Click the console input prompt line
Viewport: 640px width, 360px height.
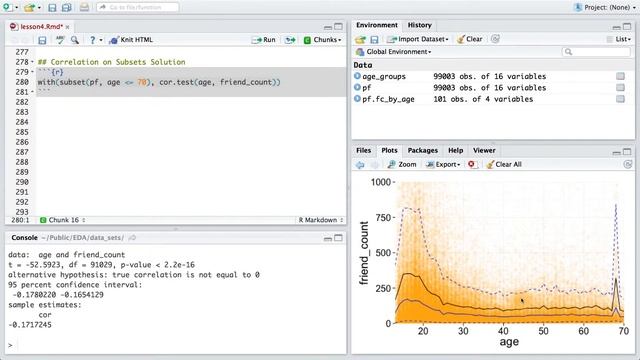click(x=176, y=345)
